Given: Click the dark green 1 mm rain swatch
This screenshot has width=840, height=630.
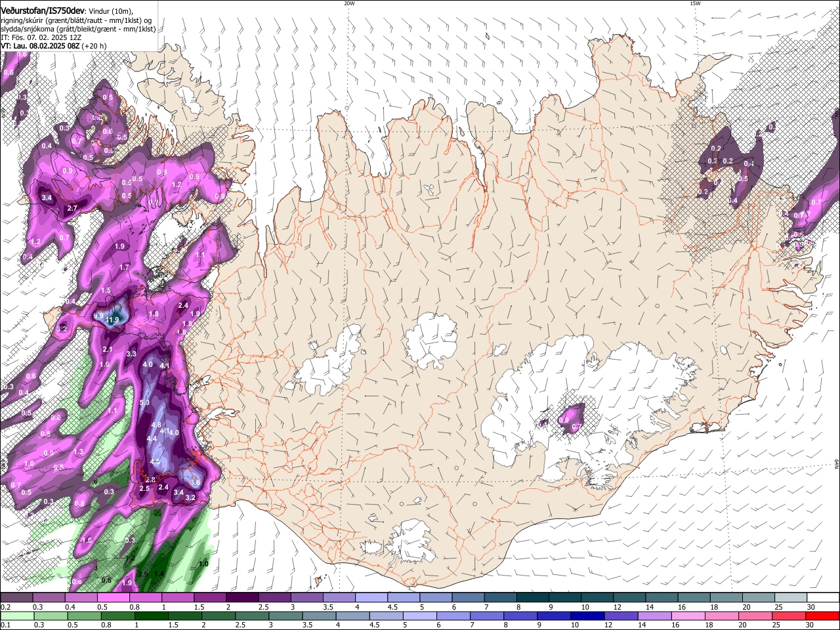Looking at the screenshot, I should pyautogui.click(x=152, y=616).
